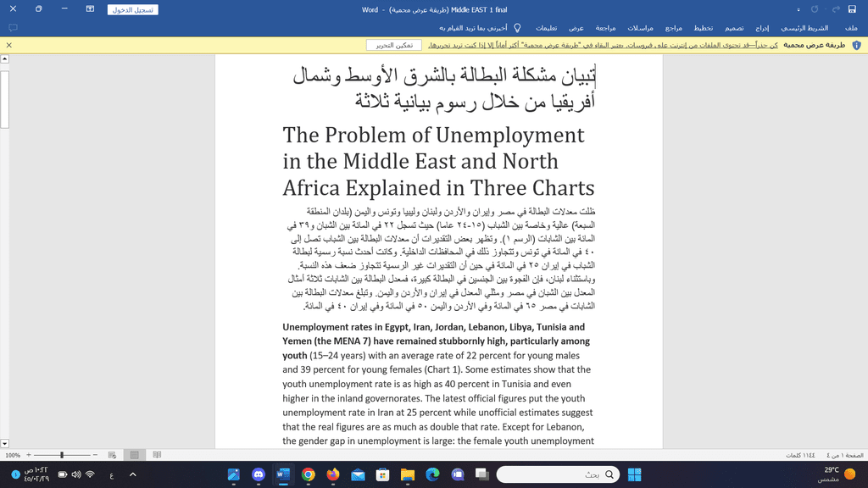Open Microsoft Store from taskbar
Viewport: 868px width, 488px height.
[x=382, y=474]
